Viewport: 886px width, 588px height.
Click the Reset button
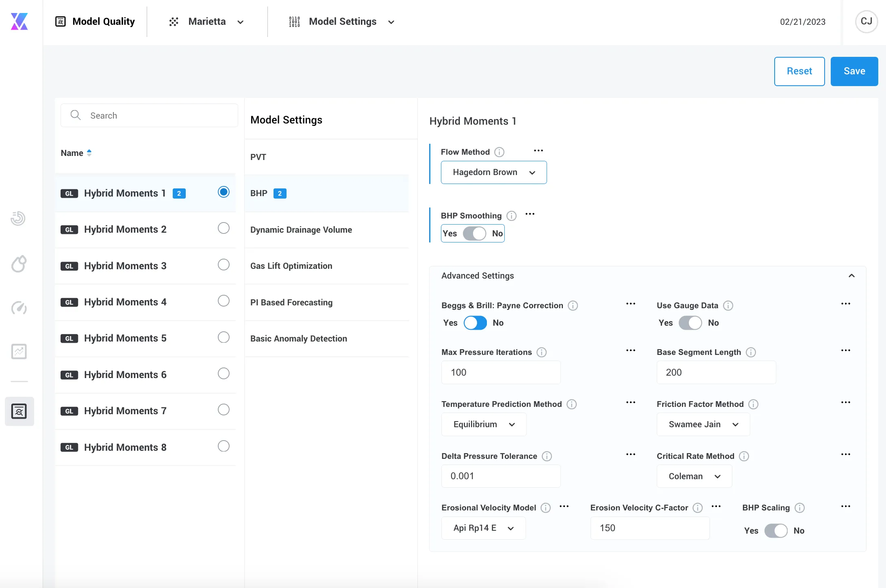pos(799,71)
